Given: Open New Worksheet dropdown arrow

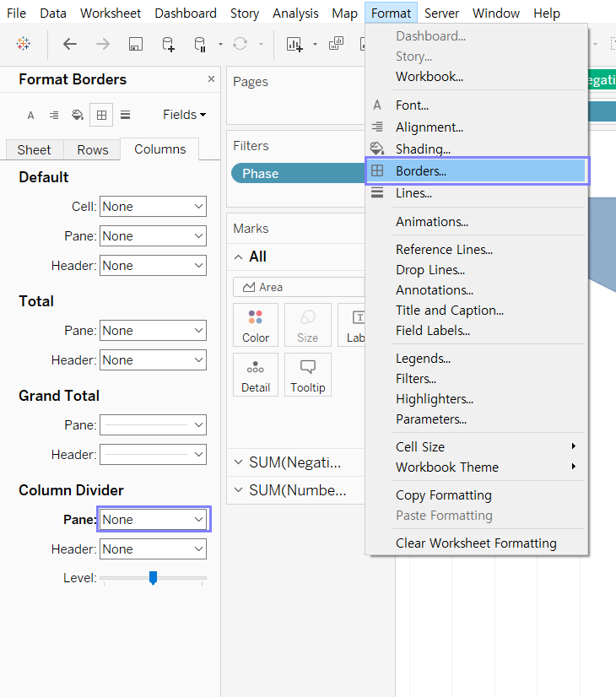Looking at the screenshot, I should [315, 44].
